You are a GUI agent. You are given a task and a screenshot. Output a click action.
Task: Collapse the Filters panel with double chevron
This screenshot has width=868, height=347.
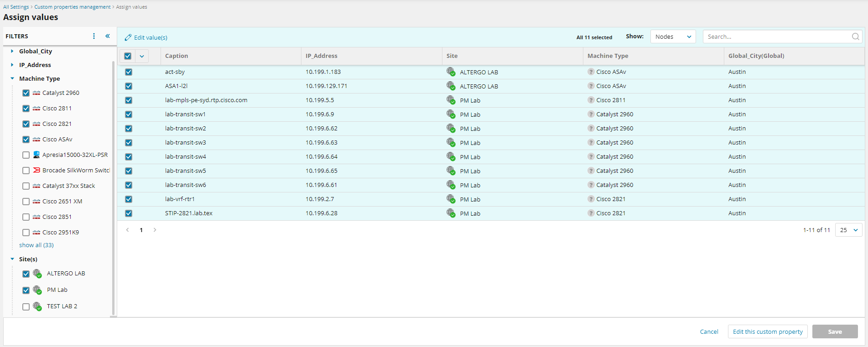click(108, 36)
